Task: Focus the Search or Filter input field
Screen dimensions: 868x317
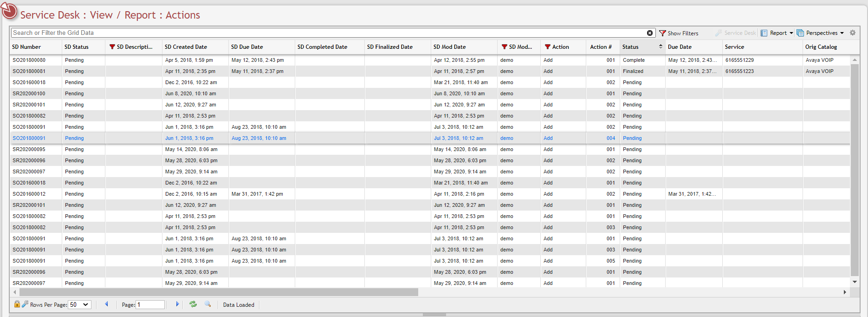Action: tap(325, 33)
